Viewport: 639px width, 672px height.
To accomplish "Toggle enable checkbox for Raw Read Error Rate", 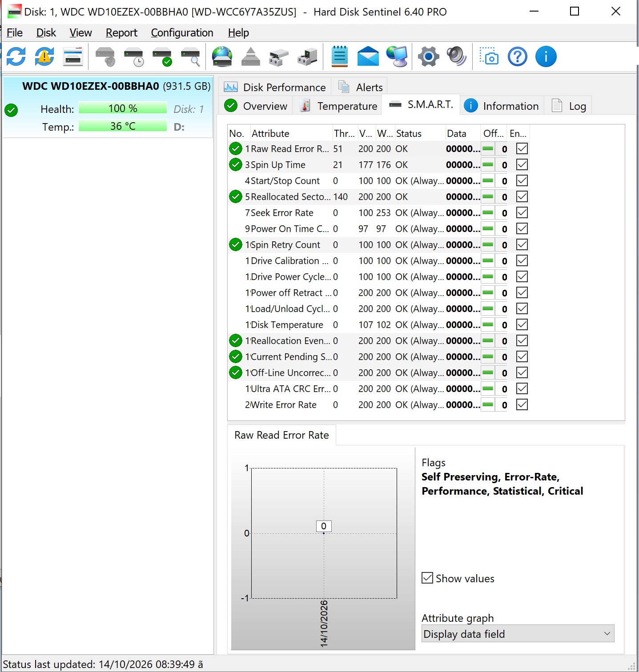I will (522, 149).
